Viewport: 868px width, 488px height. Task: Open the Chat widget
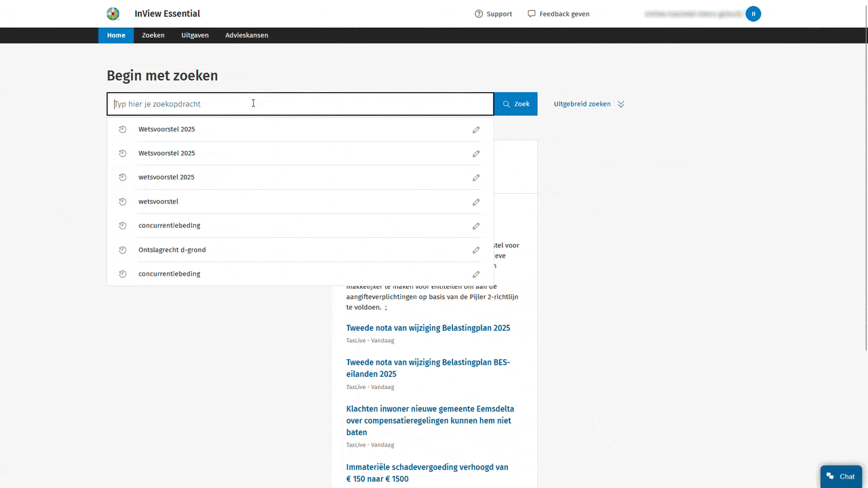click(841, 476)
